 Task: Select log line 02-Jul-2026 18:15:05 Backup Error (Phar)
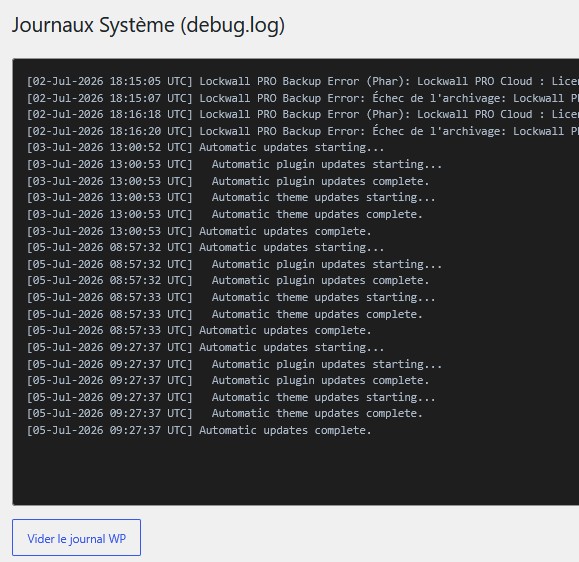[x=303, y=81]
